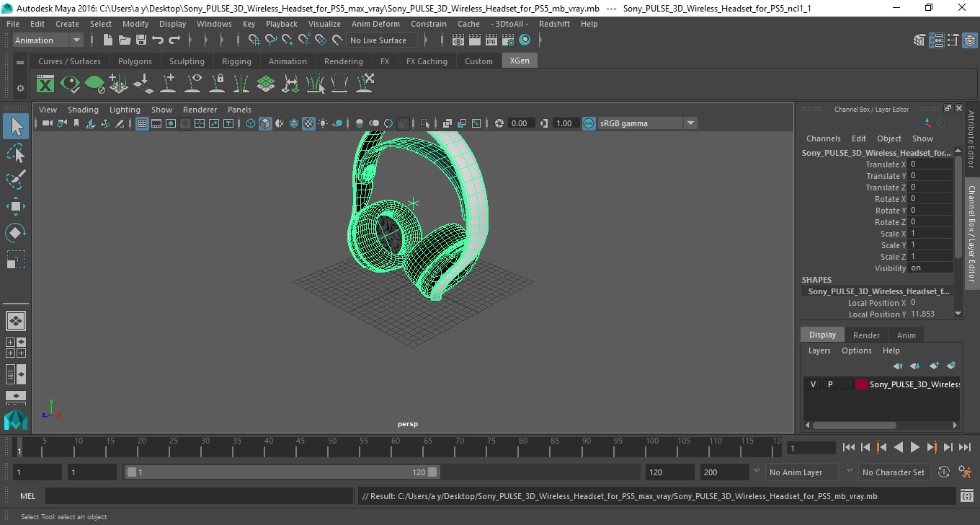Image resolution: width=980 pixels, height=525 pixels.
Task: Open viewport Shading menu
Action: tap(83, 110)
